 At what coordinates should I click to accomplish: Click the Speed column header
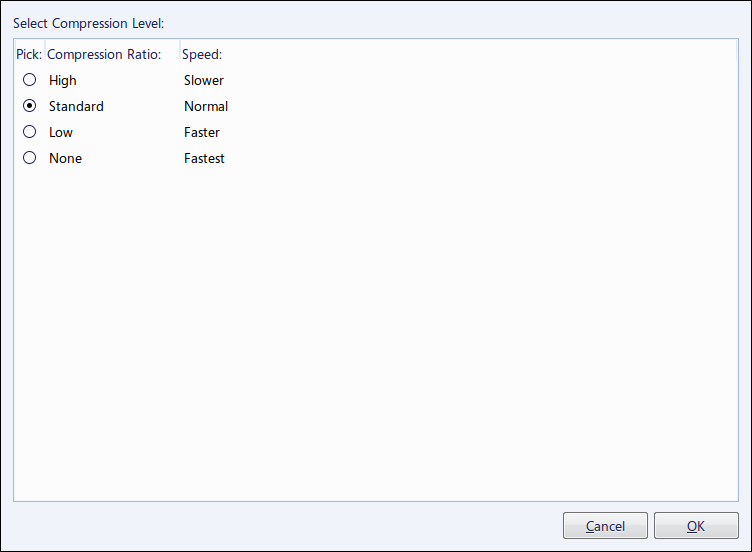pyautogui.click(x=202, y=55)
